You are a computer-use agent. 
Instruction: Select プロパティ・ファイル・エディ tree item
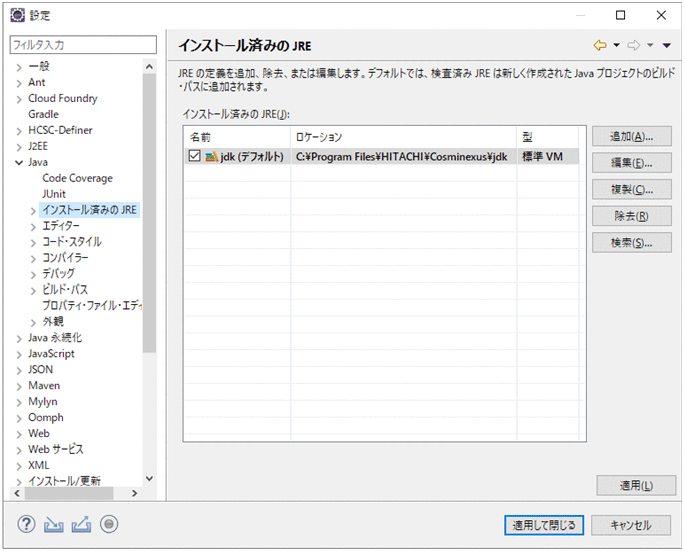tap(92, 305)
